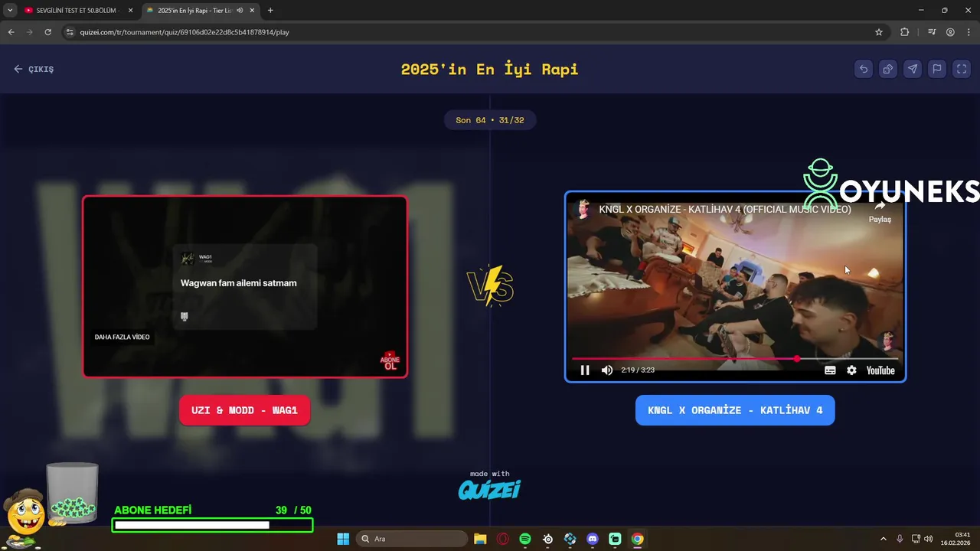Go back with browser back arrow
Viewport: 980px width, 551px height.
click(11, 32)
